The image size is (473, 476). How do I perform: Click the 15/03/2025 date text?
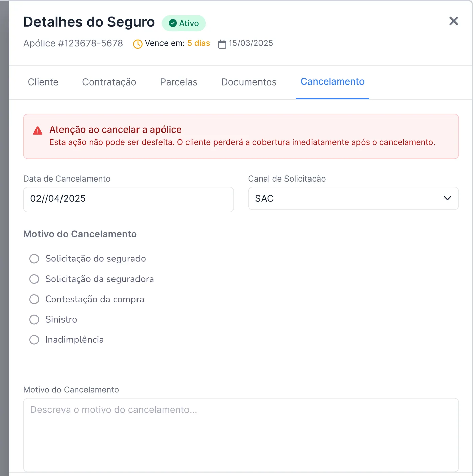tap(251, 43)
